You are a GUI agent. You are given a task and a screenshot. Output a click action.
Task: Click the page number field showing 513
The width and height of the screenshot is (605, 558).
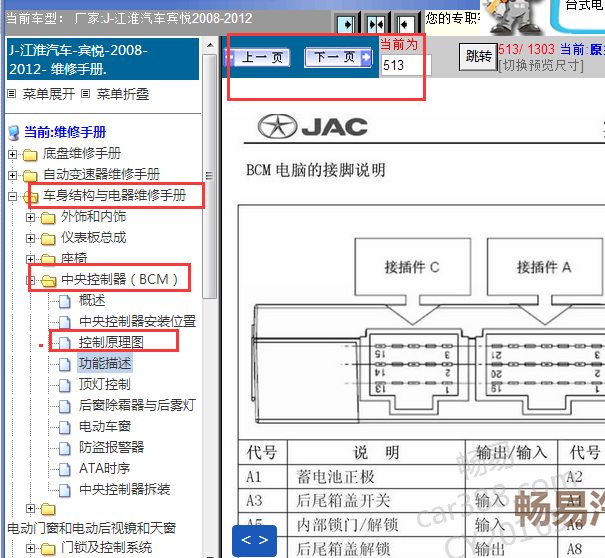(x=406, y=65)
